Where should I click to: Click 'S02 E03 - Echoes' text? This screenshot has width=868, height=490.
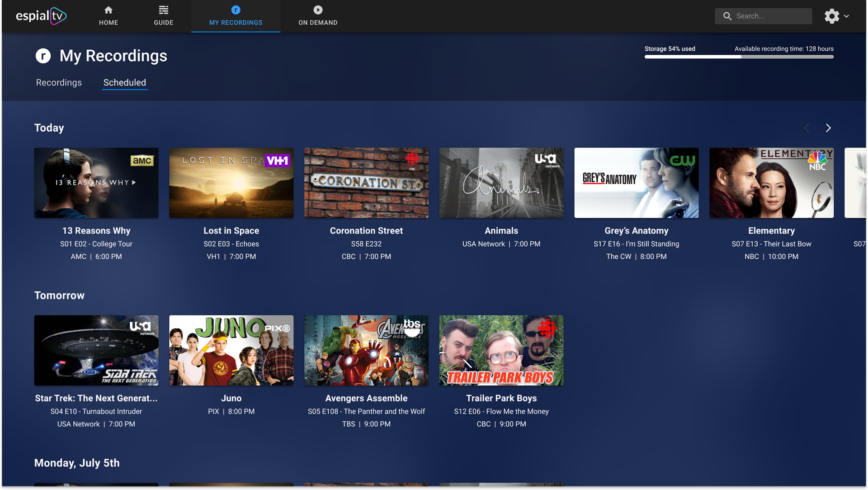[x=231, y=244]
